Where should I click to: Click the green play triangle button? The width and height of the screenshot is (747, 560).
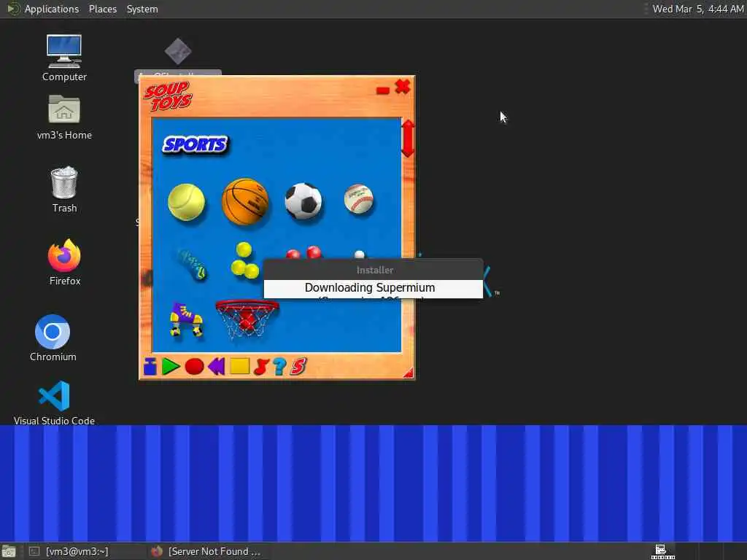[x=171, y=367]
